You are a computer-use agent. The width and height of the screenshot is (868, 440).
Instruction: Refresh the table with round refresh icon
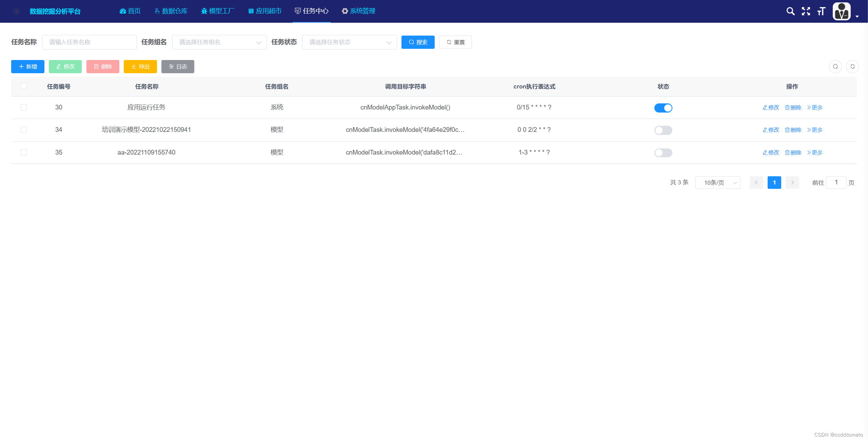point(852,66)
